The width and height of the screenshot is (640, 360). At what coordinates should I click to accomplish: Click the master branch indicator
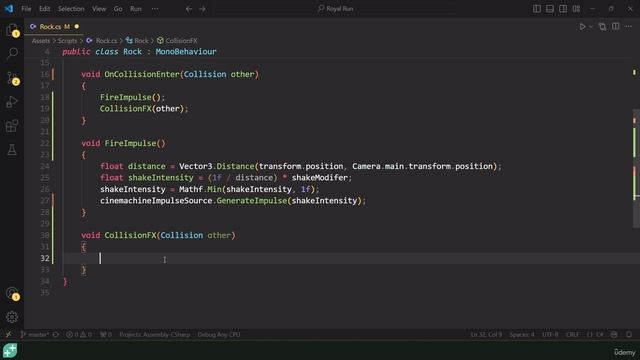pos(34,335)
